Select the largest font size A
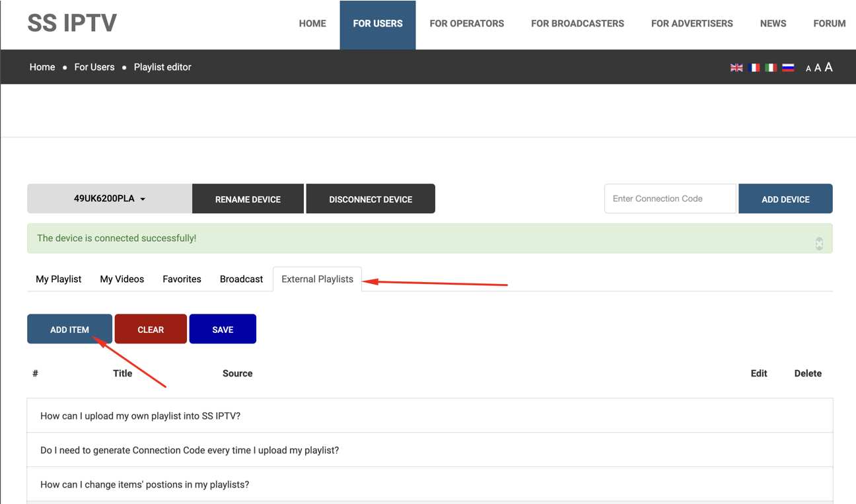The height and width of the screenshot is (504, 856). [828, 67]
